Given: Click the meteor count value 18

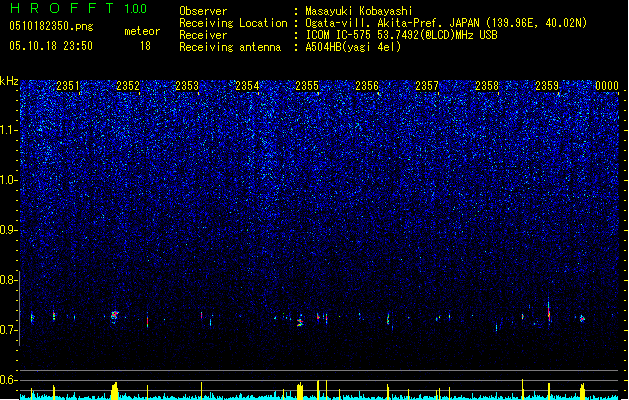Looking at the screenshot, I should (x=145, y=46).
